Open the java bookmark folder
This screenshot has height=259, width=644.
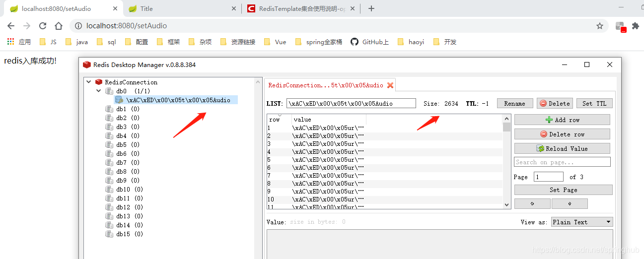pyautogui.click(x=76, y=42)
